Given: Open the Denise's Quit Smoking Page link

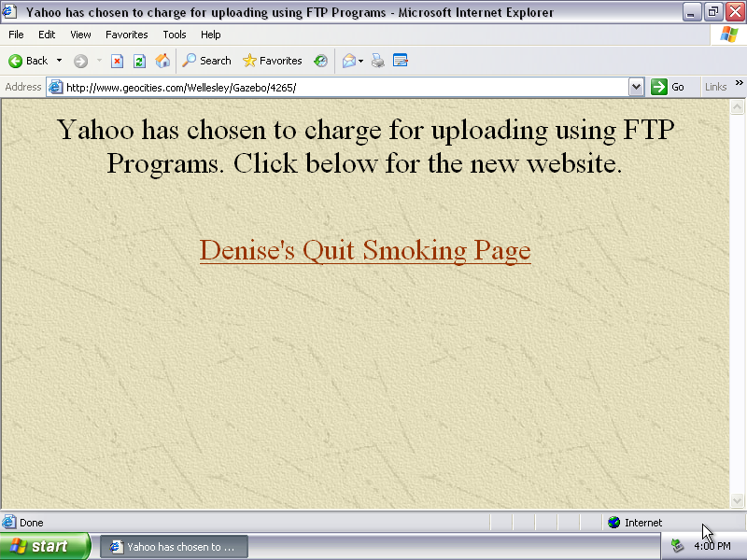Looking at the screenshot, I should click(365, 249).
